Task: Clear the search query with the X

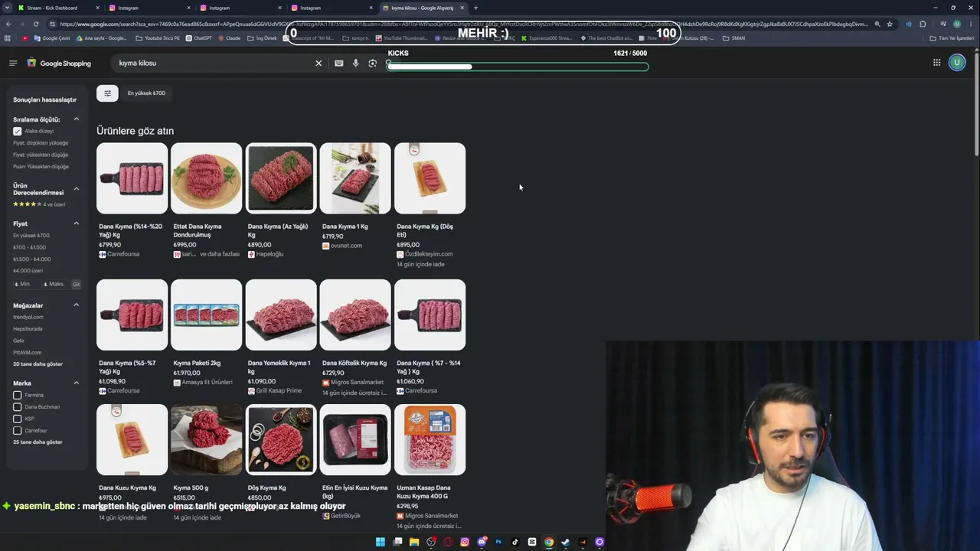Action: coord(318,63)
